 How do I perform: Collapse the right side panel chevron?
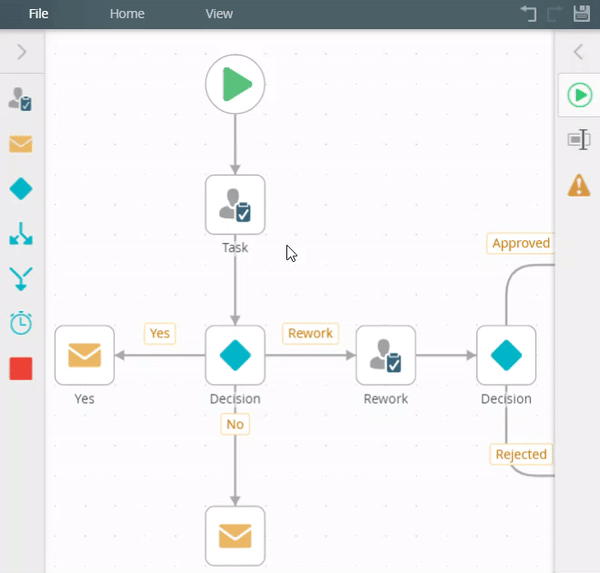point(578,52)
